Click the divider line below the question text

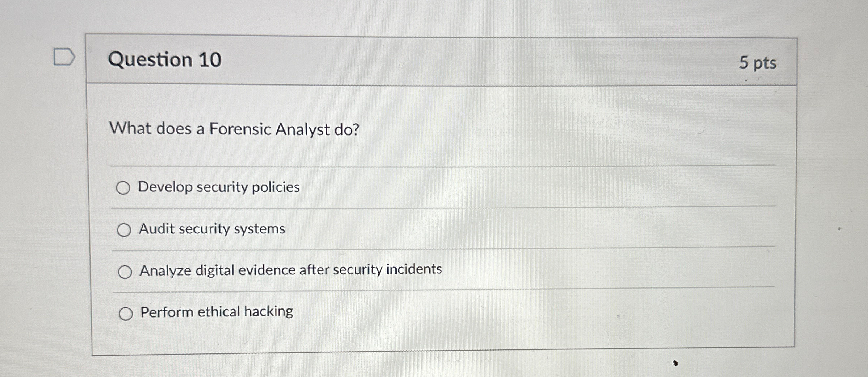[x=398, y=167]
